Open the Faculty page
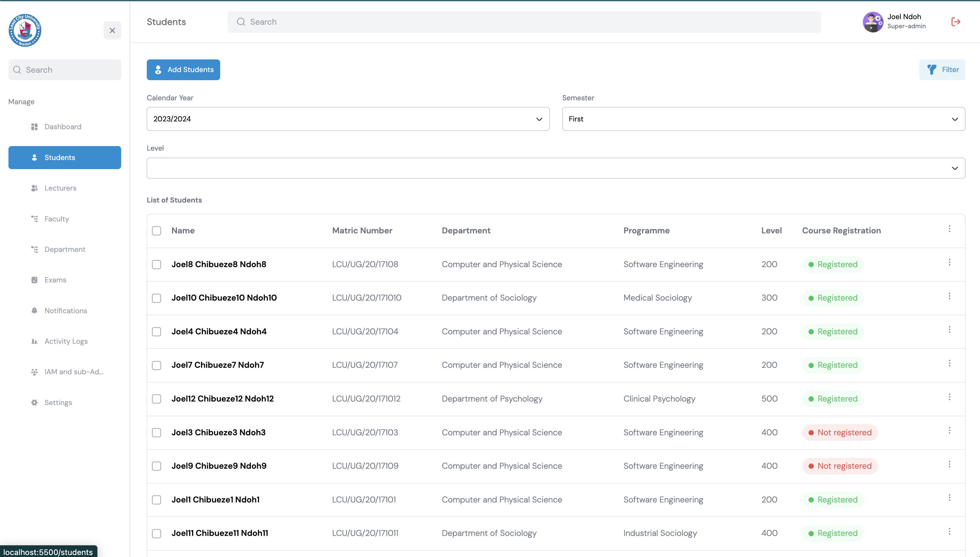 tap(65, 219)
